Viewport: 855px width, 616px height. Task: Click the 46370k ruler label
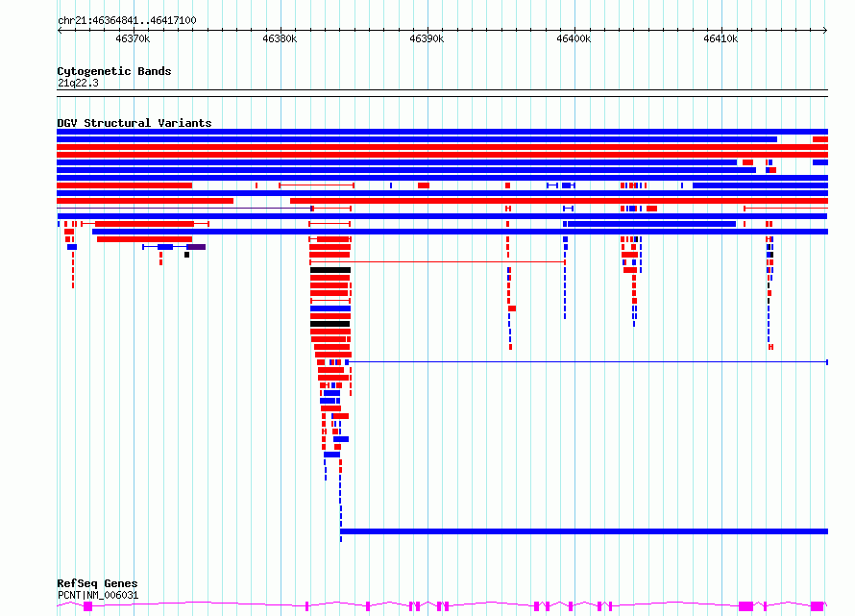tap(133, 38)
